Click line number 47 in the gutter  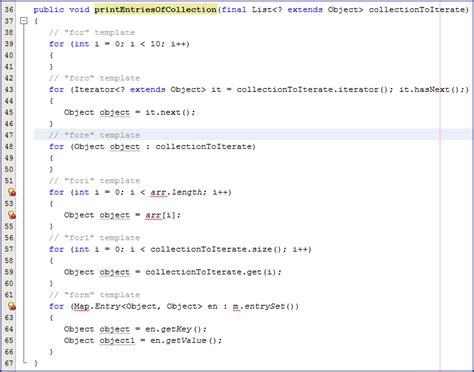9,135
